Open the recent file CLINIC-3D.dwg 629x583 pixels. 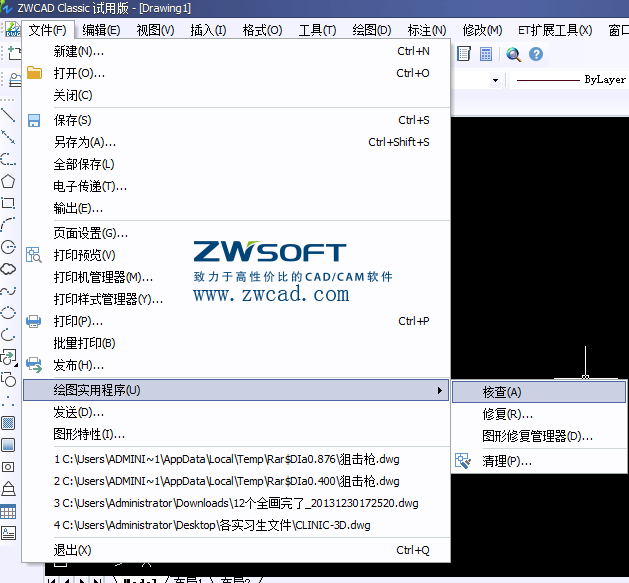(x=212, y=525)
